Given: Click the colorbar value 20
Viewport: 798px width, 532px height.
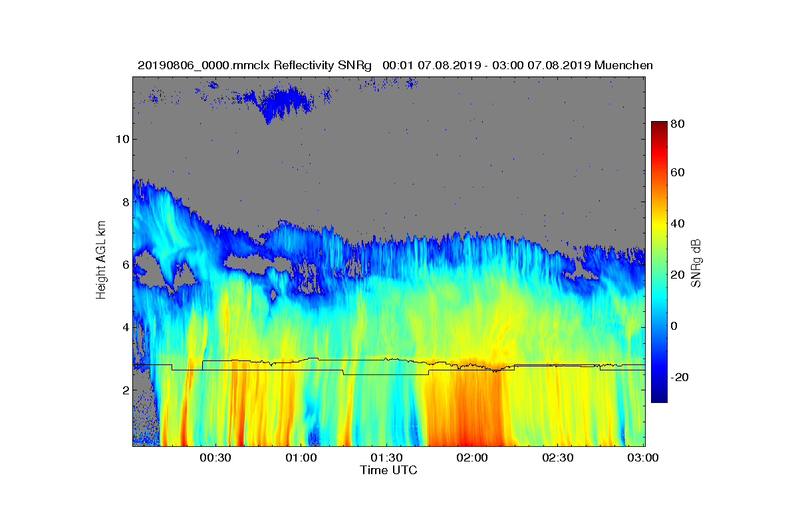Looking at the screenshot, I should coord(678,275).
